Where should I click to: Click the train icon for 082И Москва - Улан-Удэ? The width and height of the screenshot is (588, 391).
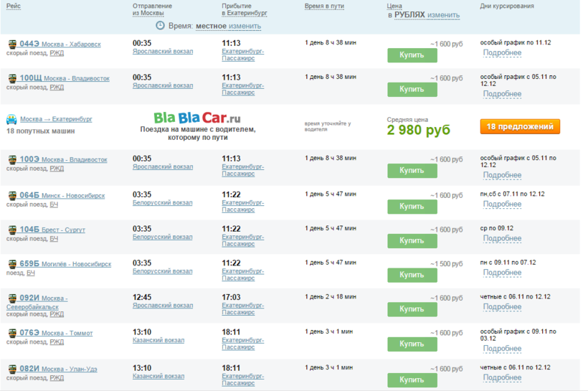click(x=12, y=369)
